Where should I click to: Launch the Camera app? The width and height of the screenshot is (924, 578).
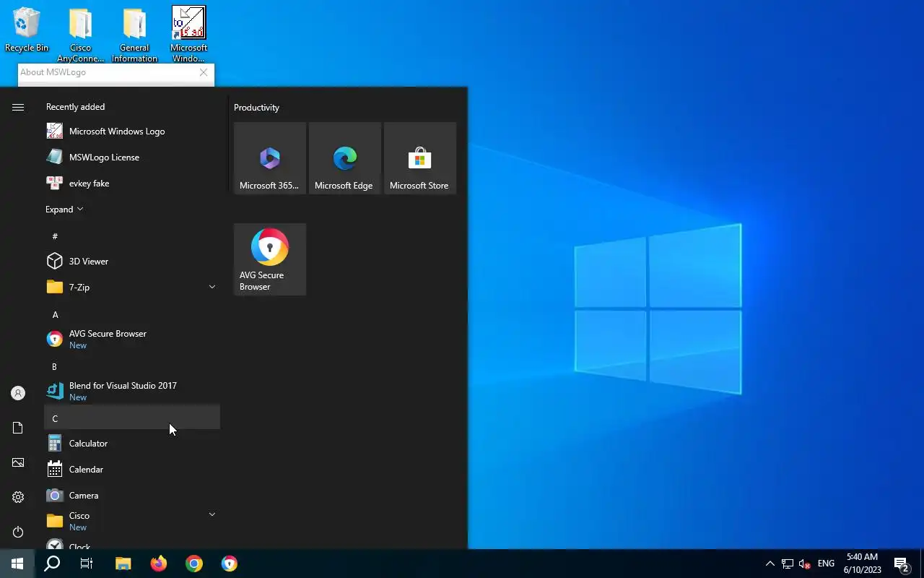(132, 496)
